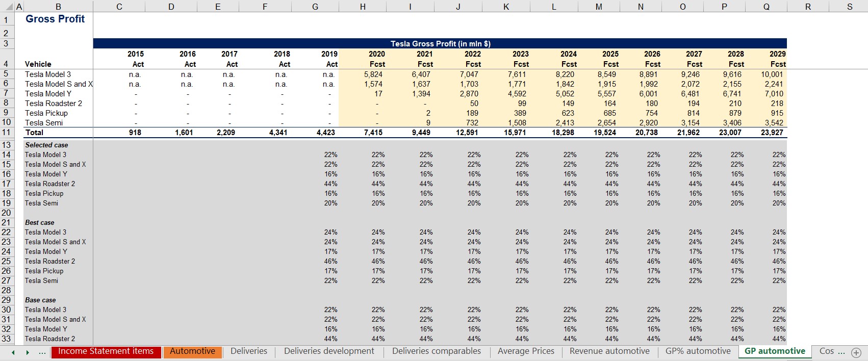
Task: Click 2026 Model Y value 6,001
Action: click(x=649, y=94)
